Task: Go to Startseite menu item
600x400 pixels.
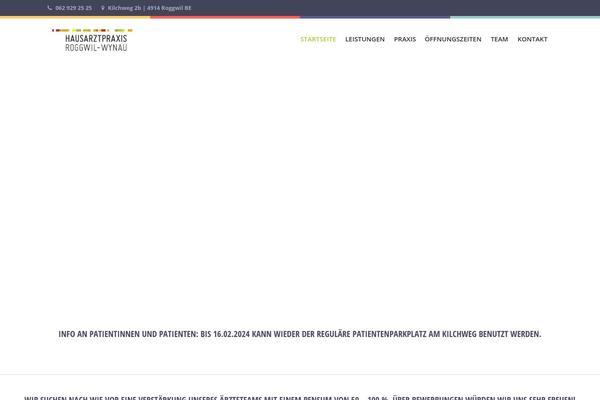Action: (x=318, y=39)
